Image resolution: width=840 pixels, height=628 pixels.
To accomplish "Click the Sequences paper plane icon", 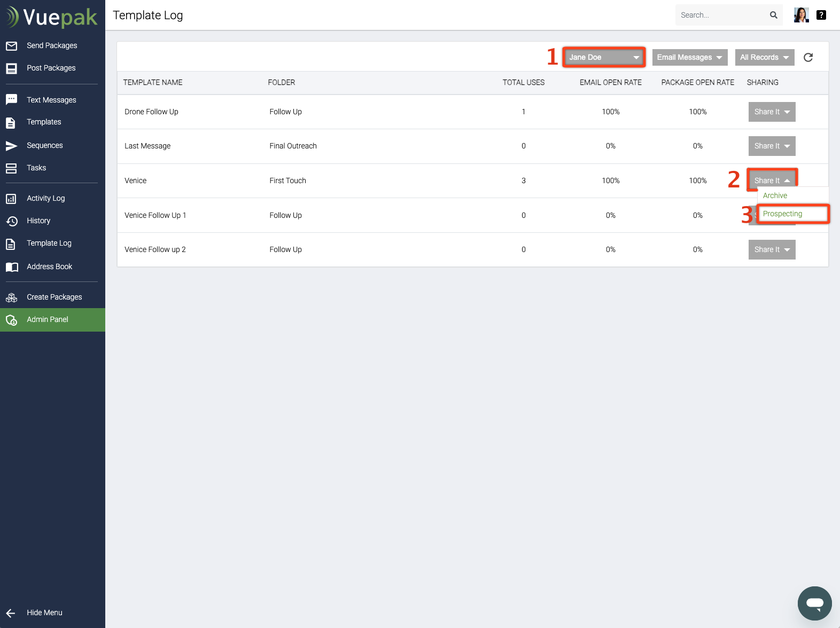I will click(x=11, y=146).
